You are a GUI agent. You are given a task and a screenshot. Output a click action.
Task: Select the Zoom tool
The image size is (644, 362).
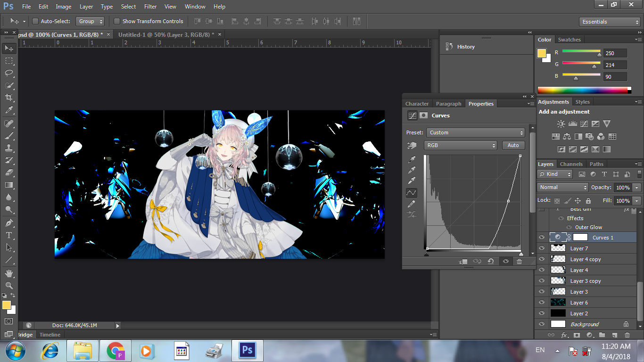click(9, 285)
